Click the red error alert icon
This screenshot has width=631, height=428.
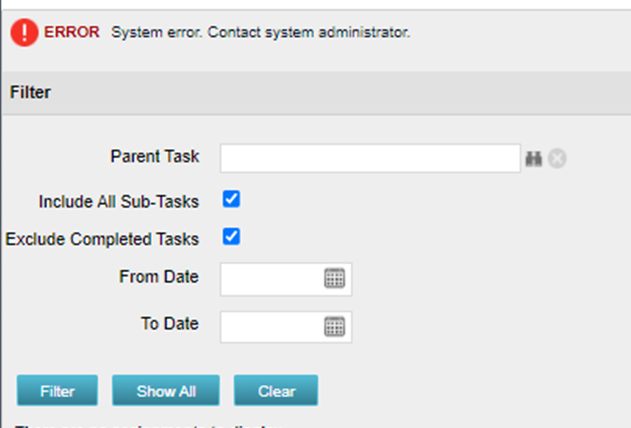pyautogui.click(x=24, y=33)
